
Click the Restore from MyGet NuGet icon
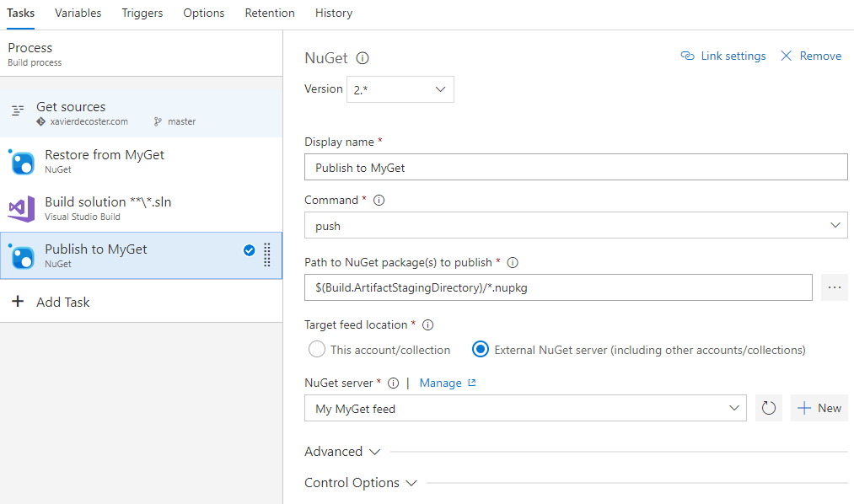pos(22,162)
